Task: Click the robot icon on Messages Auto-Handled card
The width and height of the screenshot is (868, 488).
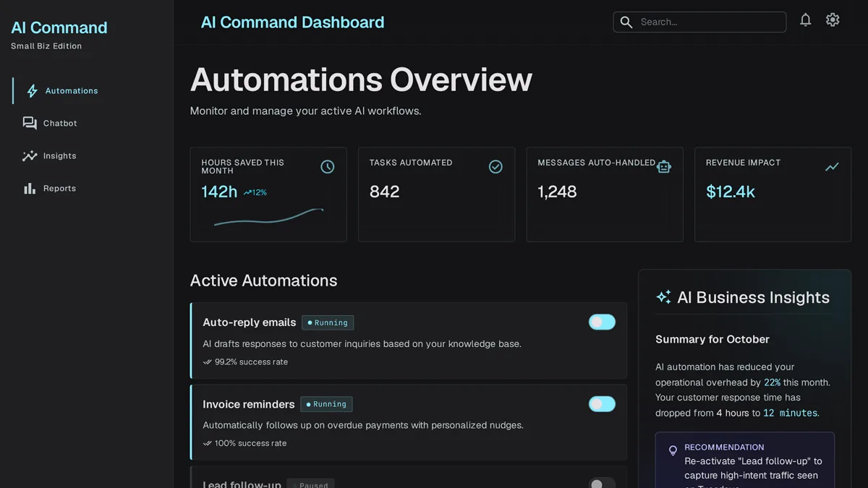Action: coord(664,167)
